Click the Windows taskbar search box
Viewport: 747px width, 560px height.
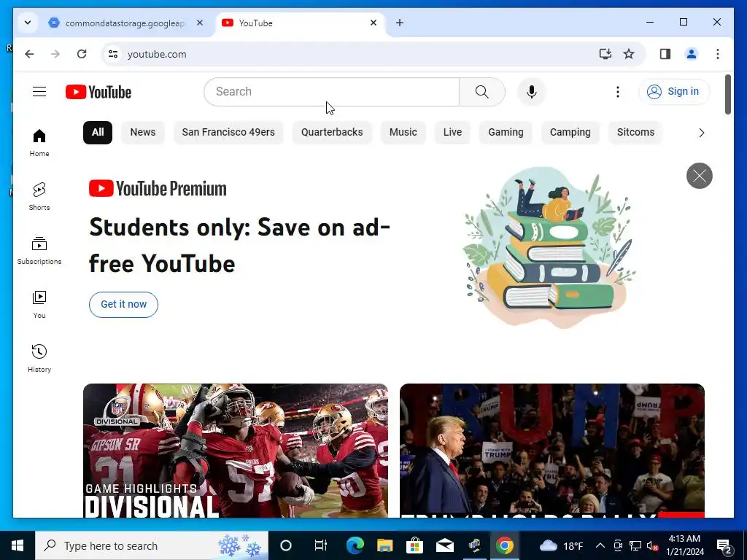[152, 545]
